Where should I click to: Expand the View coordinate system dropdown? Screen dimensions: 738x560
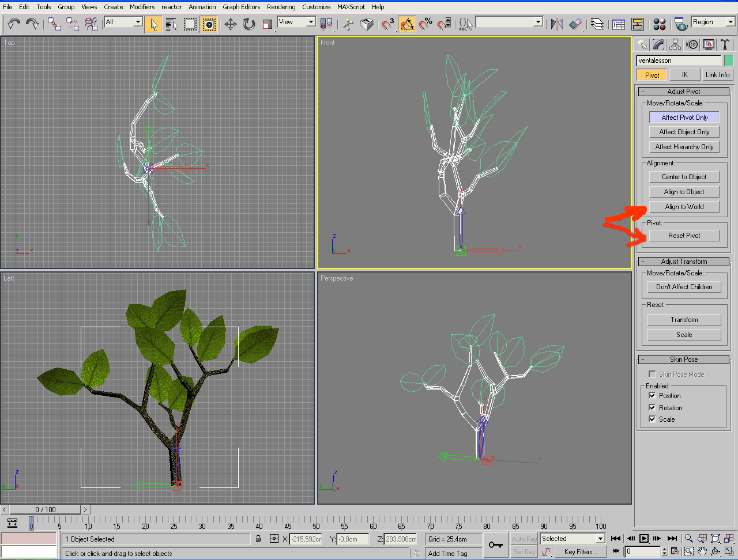[x=311, y=22]
